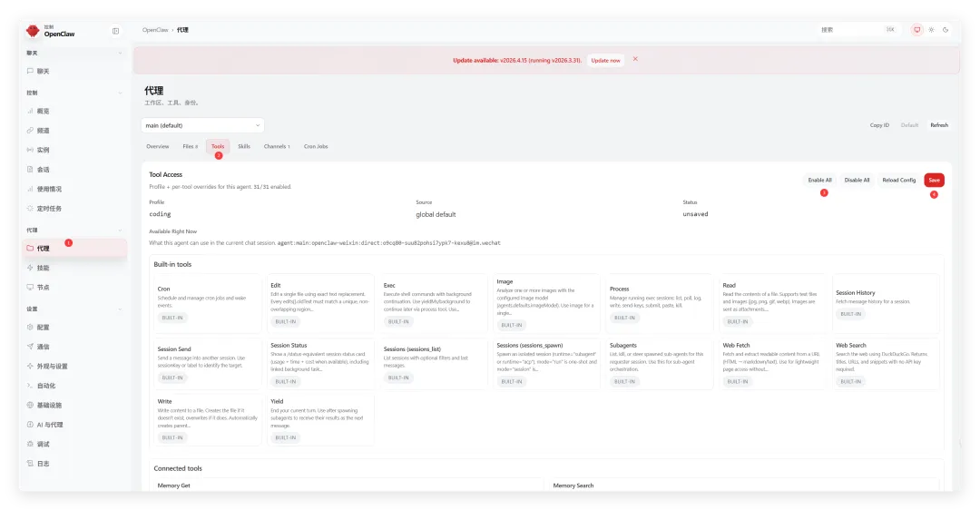Open the 配置 config gear icon

30,327
